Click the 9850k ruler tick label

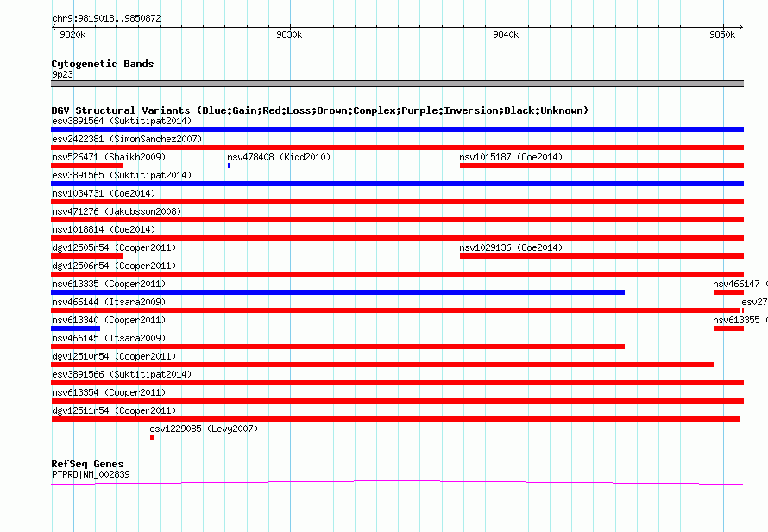[x=722, y=34]
